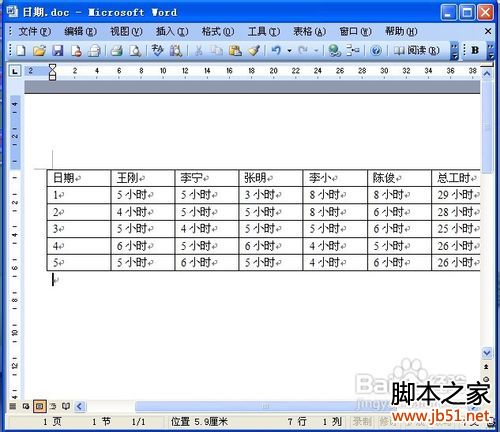This screenshot has width=500, height=432.
Task: Open Print Preview magnifier icon
Action: (135, 51)
